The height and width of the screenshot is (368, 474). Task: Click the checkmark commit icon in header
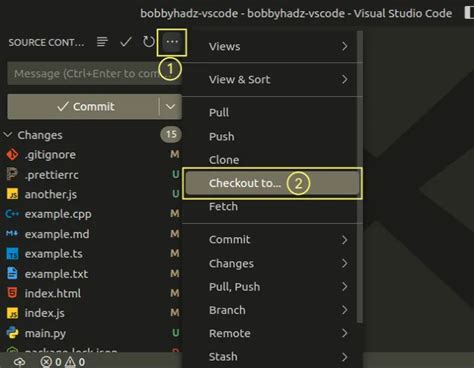[x=126, y=42]
